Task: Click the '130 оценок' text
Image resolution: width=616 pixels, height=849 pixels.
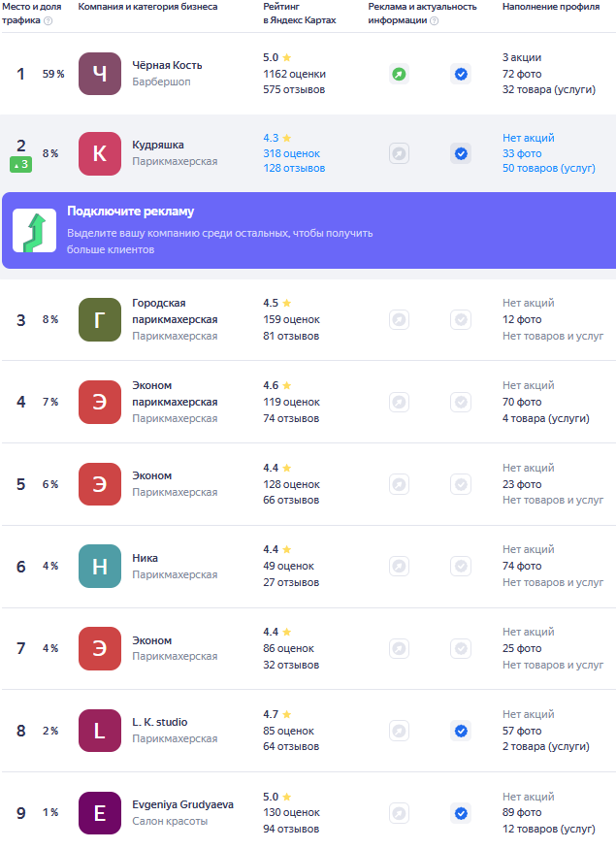Action: (291, 813)
